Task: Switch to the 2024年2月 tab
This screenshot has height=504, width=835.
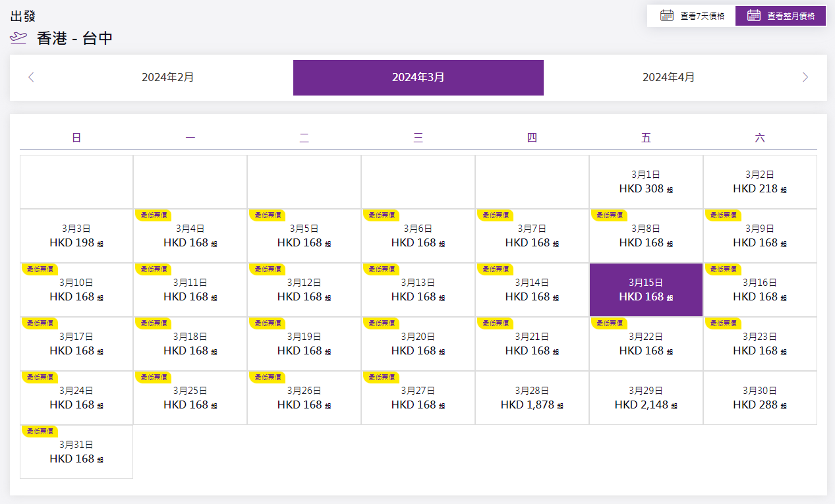Action: (168, 78)
